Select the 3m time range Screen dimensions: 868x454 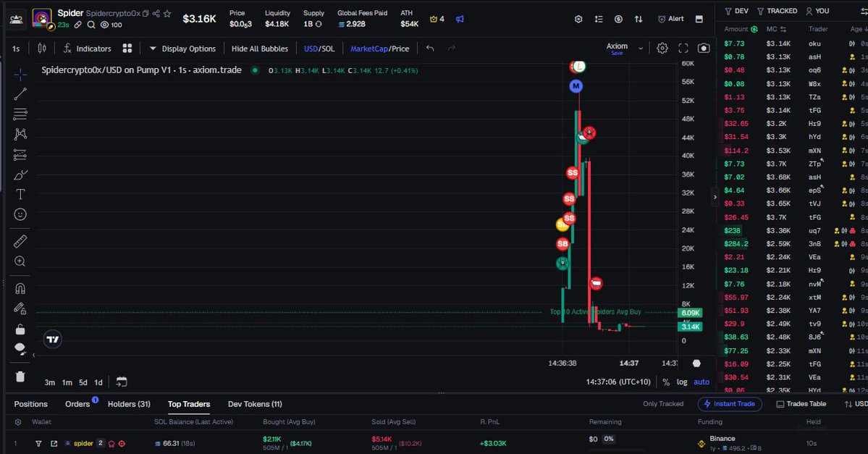[x=50, y=382]
